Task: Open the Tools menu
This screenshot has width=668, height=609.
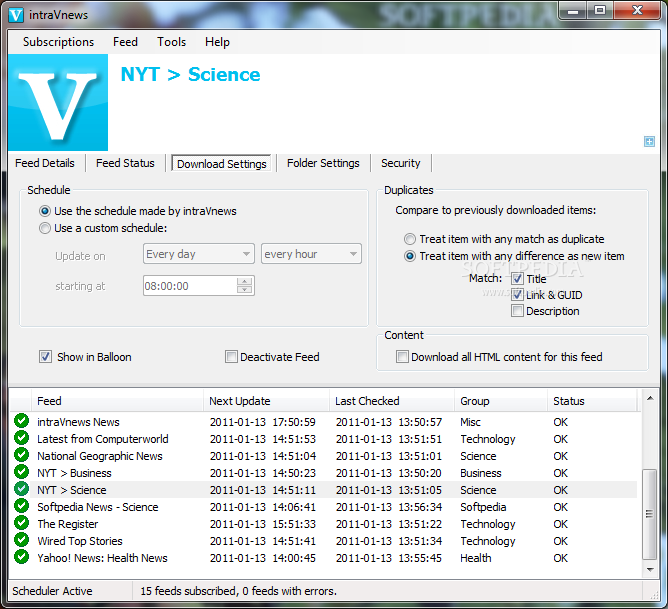Action: 171,42
